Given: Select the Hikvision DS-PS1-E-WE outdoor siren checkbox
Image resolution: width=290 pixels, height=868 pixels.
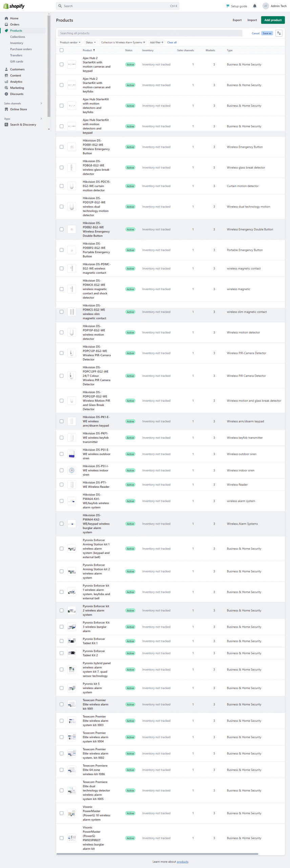Looking at the screenshot, I should pos(61,454).
